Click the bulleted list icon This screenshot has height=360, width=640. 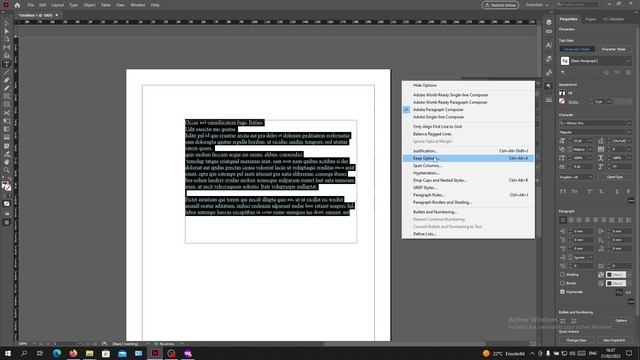click(x=563, y=321)
